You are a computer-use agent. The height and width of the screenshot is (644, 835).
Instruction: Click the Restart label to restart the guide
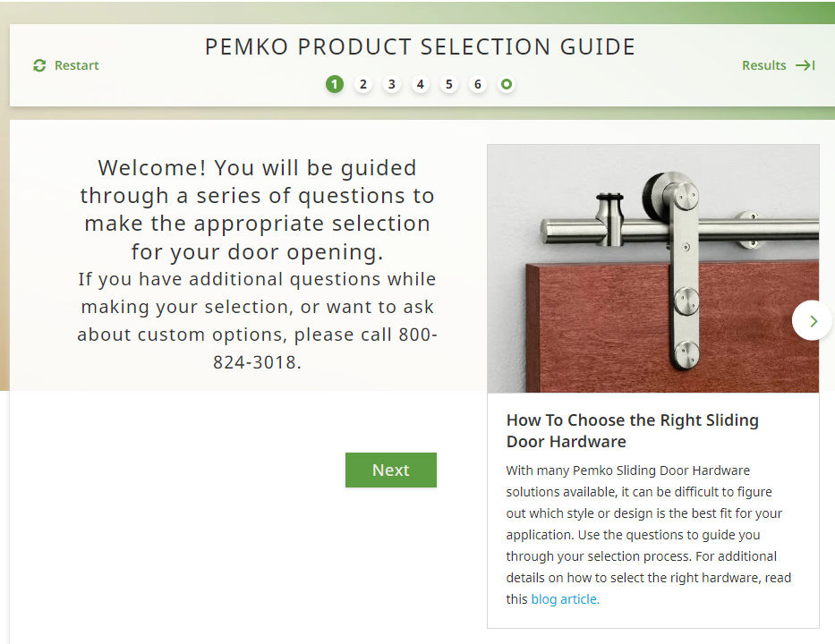point(76,65)
